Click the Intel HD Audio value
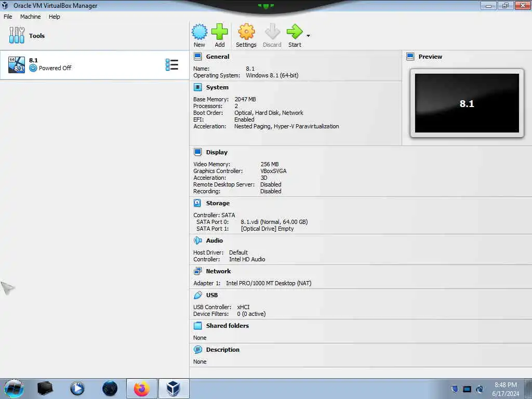 [x=247, y=259]
